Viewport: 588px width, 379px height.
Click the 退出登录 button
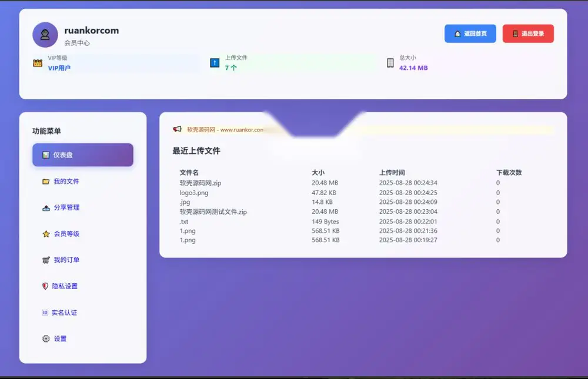coord(528,33)
